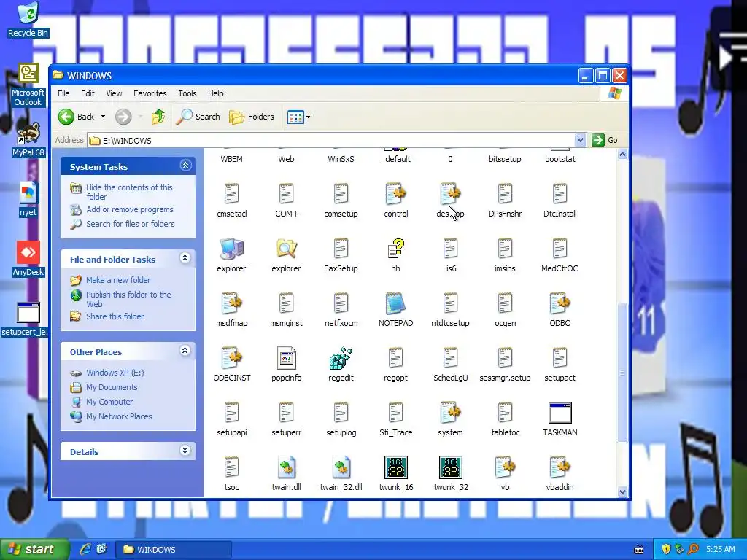Launch Internet Explorer from quick launch

[x=85, y=549]
